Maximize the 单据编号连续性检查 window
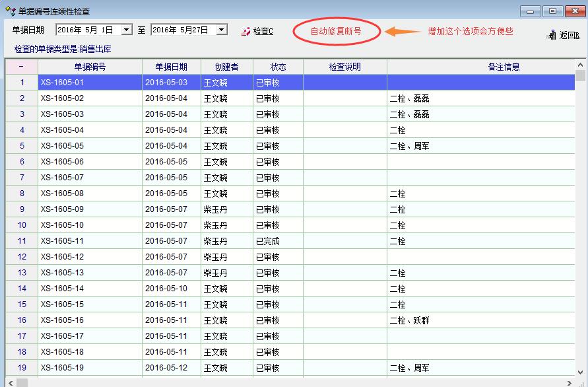 (552, 11)
